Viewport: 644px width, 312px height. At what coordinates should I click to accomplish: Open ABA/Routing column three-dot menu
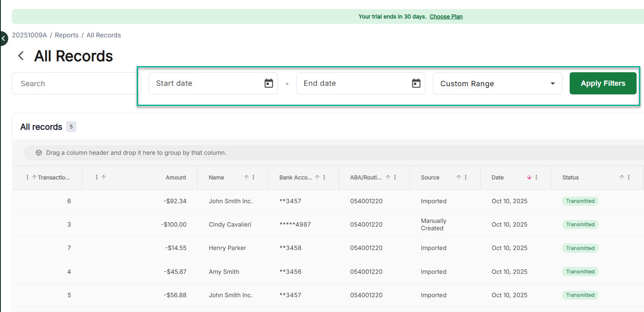pyautogui.click(x=395, y=177)
